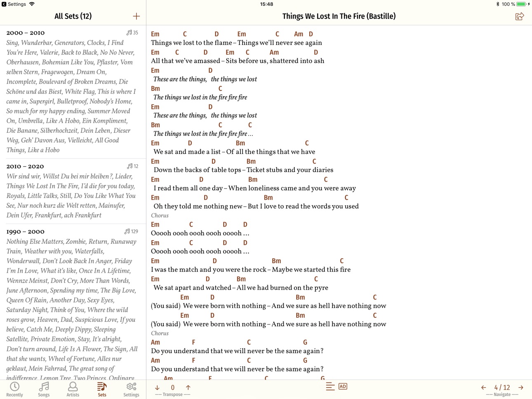Click the battery status icon
532x399 pixels.
(522, 4)
